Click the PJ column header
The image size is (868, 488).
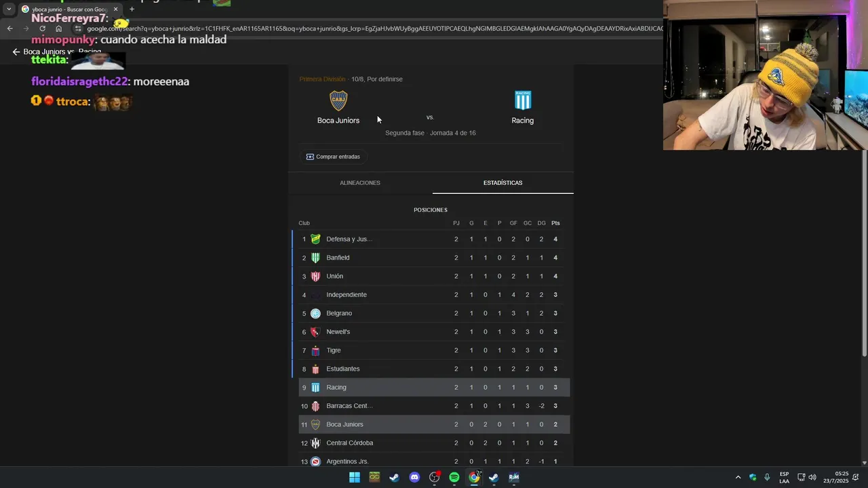(456, 223)
